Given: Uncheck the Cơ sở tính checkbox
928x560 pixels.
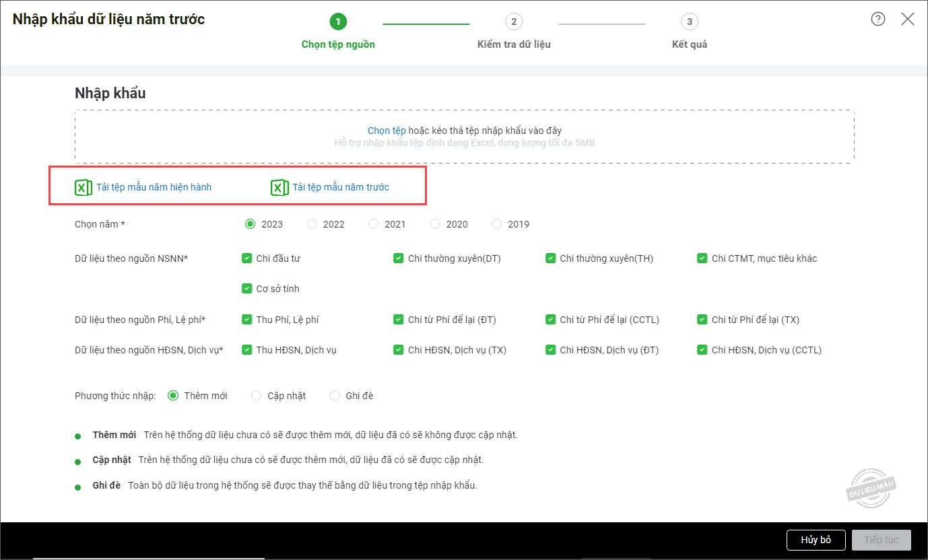Looking at the screenshot, I should click(247, 289).
